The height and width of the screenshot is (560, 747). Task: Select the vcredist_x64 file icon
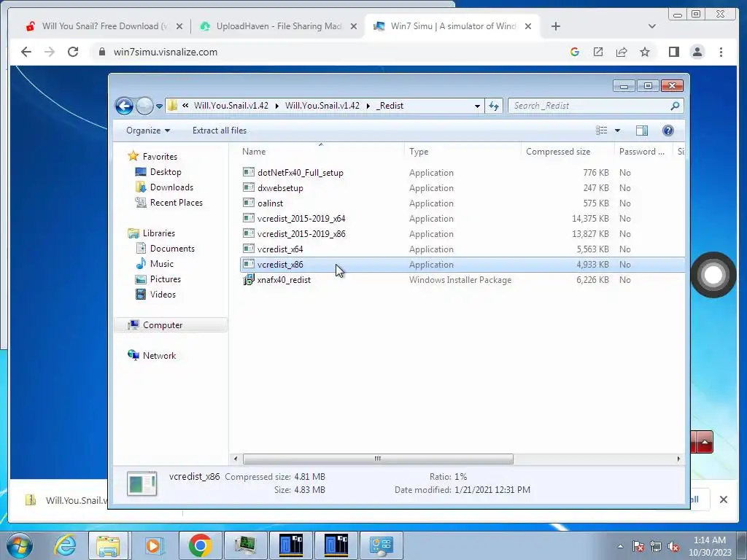pyautogui.click(x=249, y=249)
